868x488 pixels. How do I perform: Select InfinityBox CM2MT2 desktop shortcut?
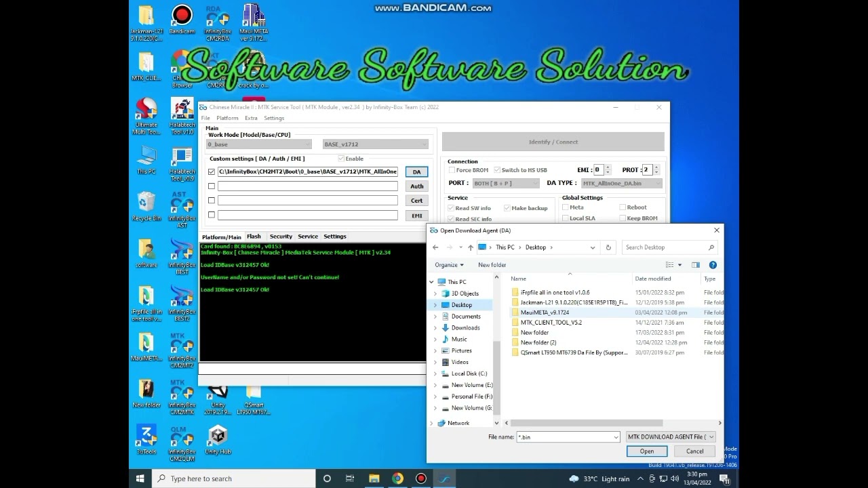point(182,350)
